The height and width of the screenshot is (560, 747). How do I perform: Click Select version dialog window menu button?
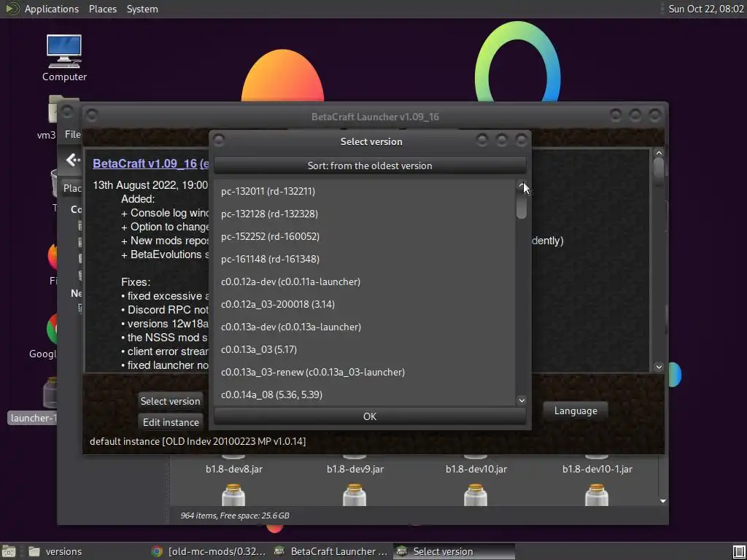coord(218,141)
